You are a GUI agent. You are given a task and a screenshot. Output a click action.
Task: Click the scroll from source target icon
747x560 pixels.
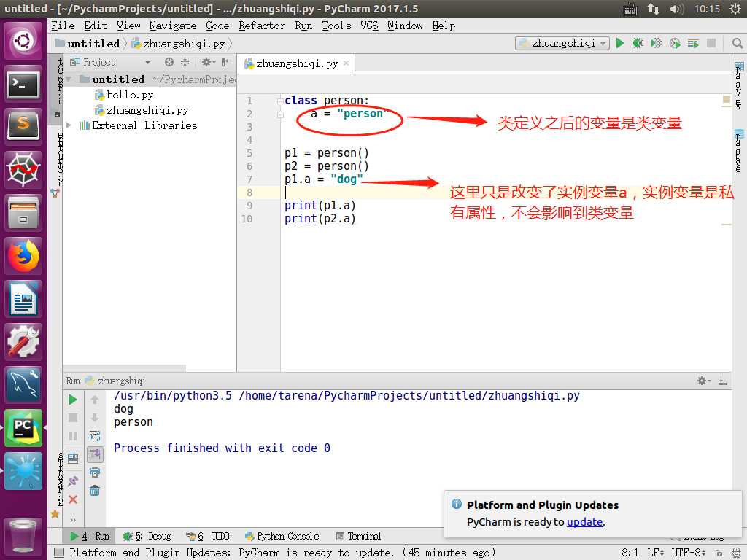coord(169,62)
